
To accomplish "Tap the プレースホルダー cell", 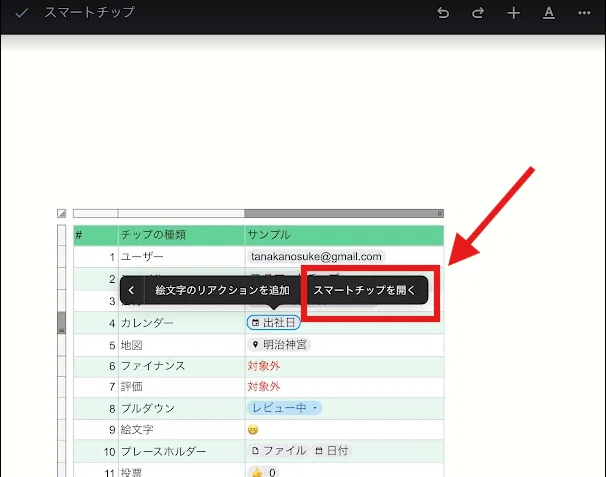I will (x=182, y=451).
